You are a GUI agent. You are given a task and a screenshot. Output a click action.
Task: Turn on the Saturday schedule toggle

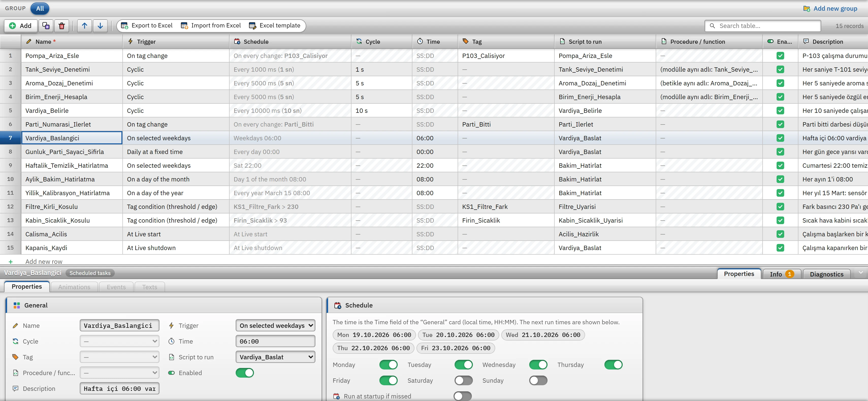[464, 381]
